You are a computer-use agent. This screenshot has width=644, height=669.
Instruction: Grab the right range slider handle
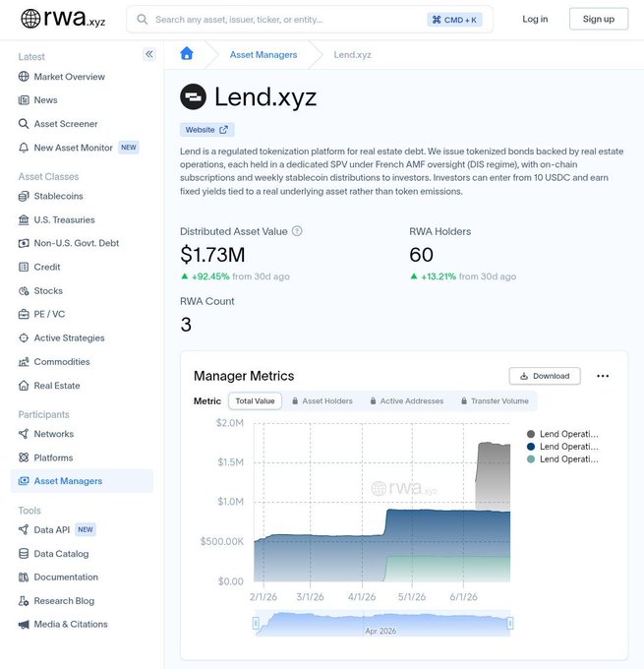coord(510,624)
